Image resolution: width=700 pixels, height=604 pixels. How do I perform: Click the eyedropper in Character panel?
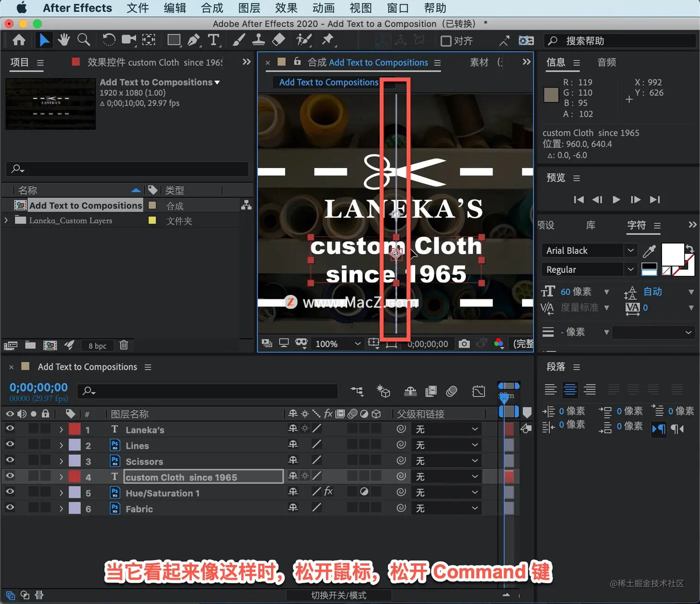649,251
